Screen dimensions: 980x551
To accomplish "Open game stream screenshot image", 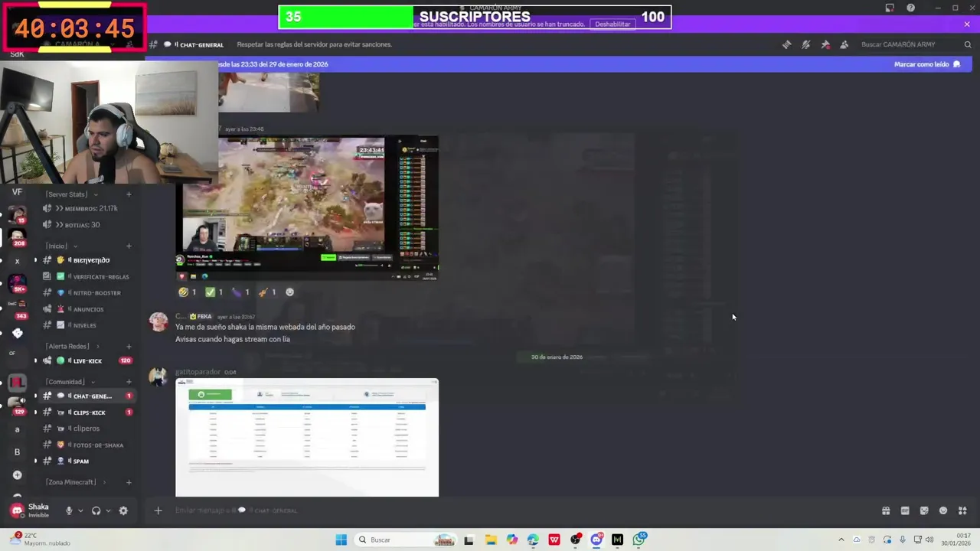I will (307, 208).
